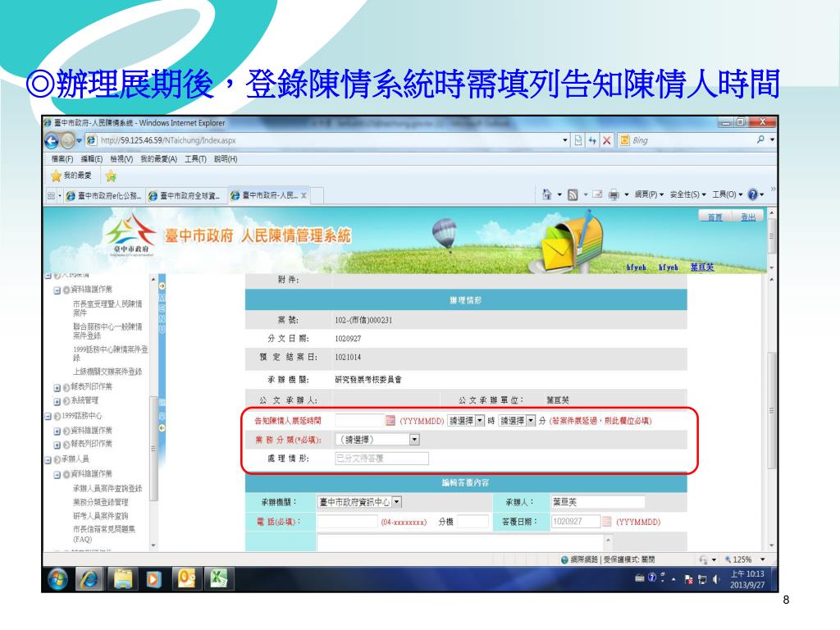
Task: Open the IE help question mark icon
Action: pos(753,194)
